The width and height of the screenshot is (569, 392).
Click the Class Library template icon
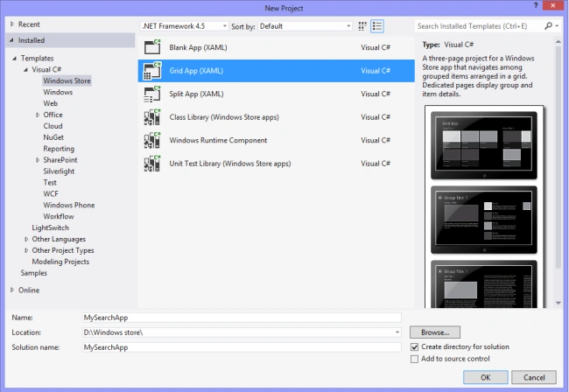pyautogui.click(x=152, y=117)
